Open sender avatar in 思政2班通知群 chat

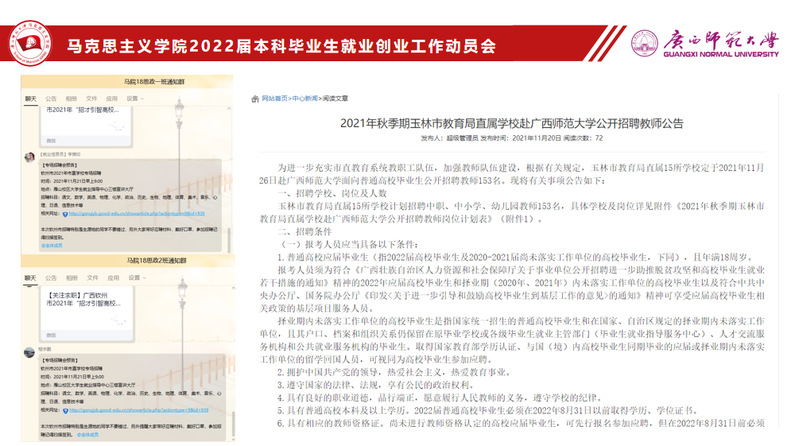30,352
